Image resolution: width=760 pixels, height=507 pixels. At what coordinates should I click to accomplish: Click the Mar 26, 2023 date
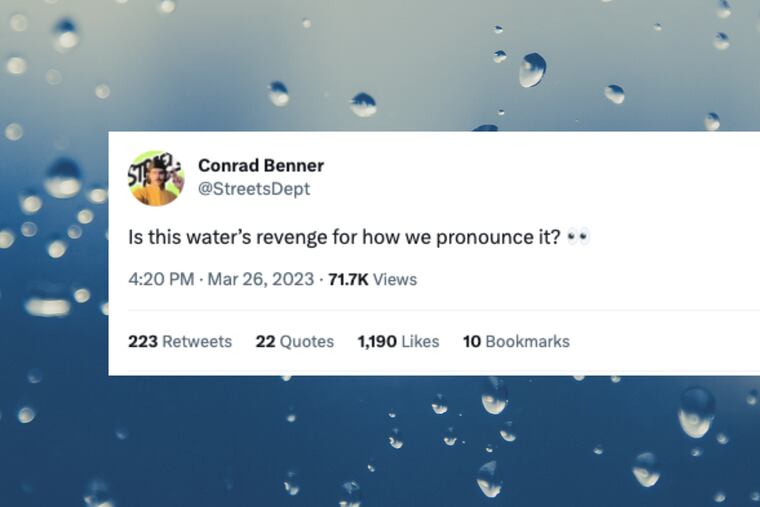(x=263, y=279)
